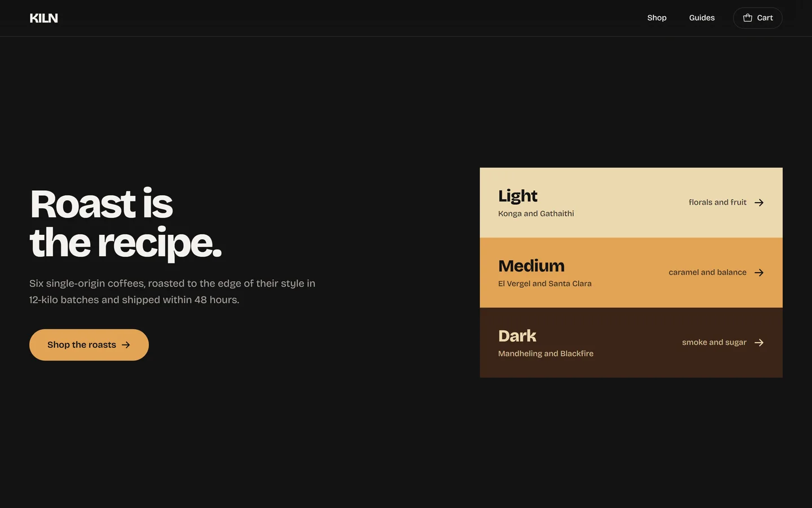The image size is (812, 508).
Task: Click the arrow icon in Shop the roasts
Action: click(126, 345)
